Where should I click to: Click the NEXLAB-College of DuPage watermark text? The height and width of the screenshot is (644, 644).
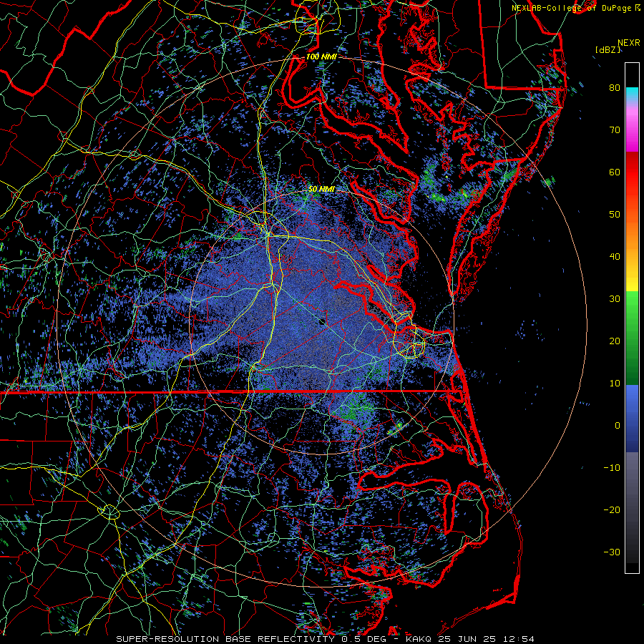[x=577, y=8]
